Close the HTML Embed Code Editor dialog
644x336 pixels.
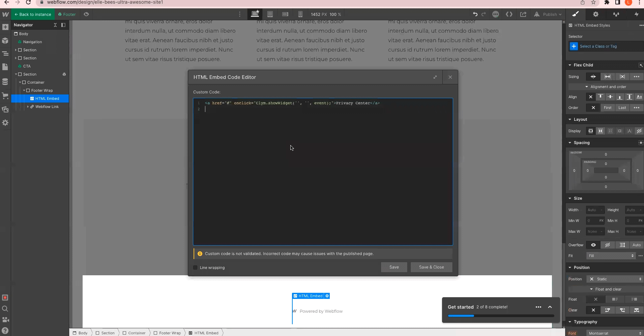(450, 77)
